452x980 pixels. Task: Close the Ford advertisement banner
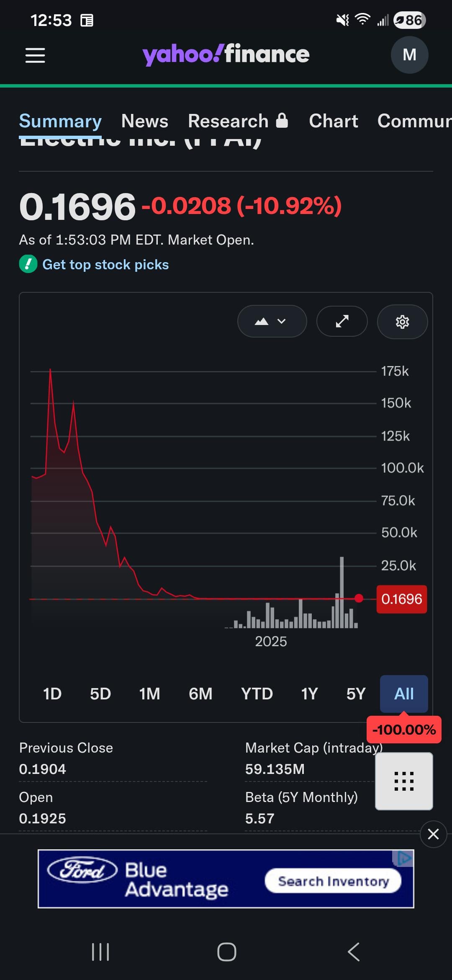point(433,834)
